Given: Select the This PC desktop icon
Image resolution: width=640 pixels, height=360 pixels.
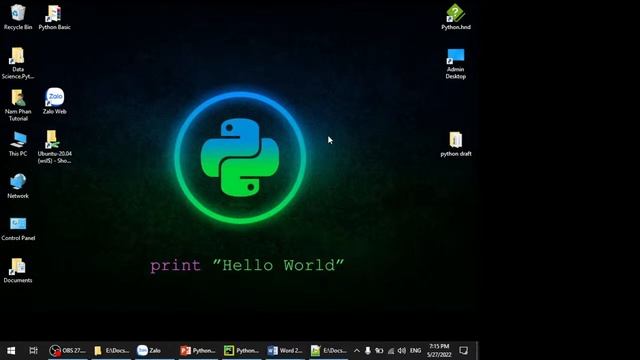Looking at the screenshot, I should point(18,144).
